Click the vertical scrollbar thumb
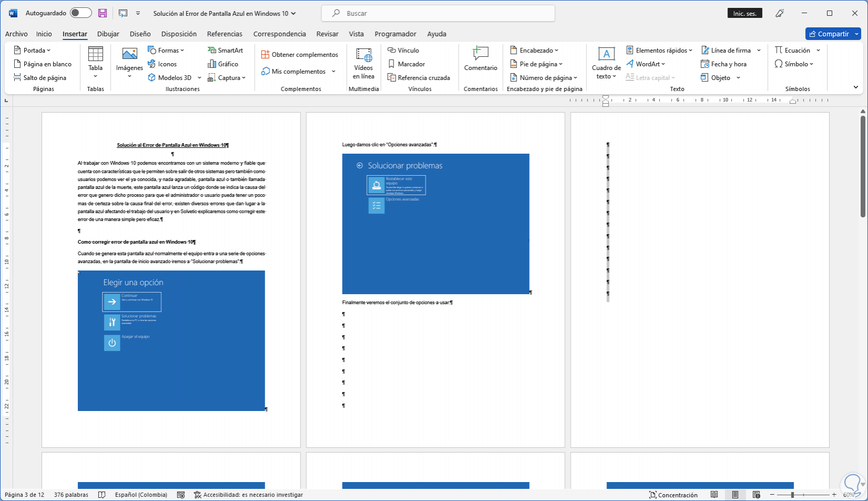 (863, 166)
